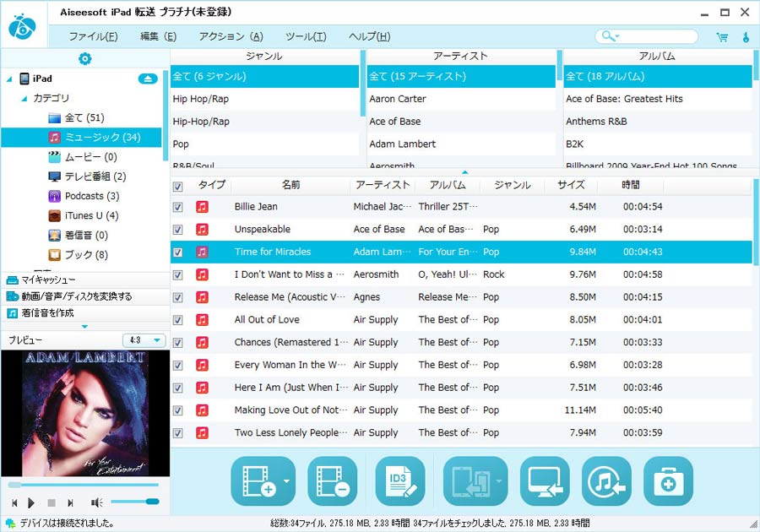Viewport: 760px width, 532px height.
Task: Collapse the iPad device tree node
Action: click(x=9, y=79)
